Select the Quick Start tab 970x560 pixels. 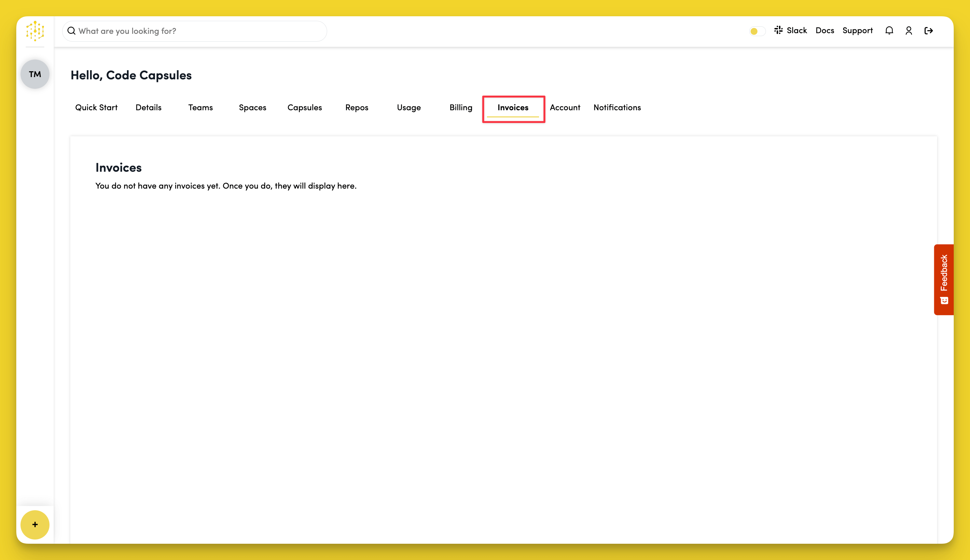pyautogui.click(x=96, y=107)
